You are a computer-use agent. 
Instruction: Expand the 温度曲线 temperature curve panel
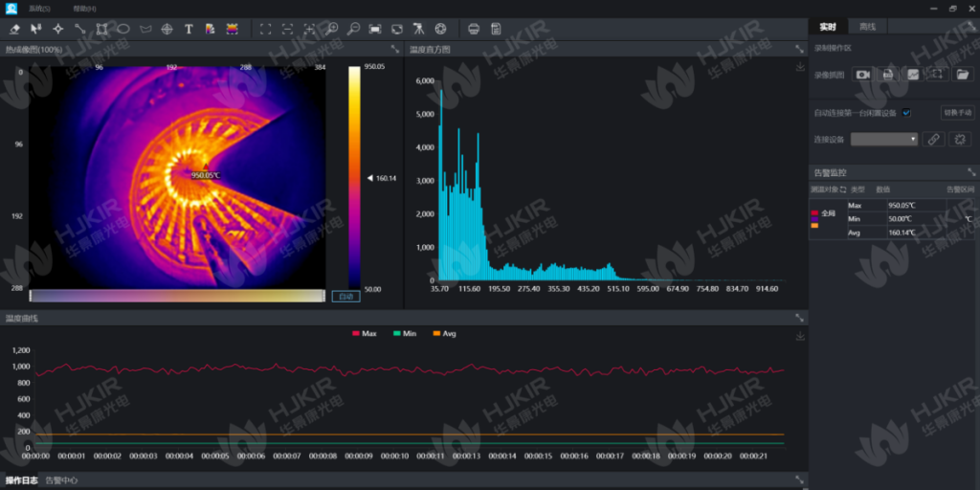coord(799,318)
